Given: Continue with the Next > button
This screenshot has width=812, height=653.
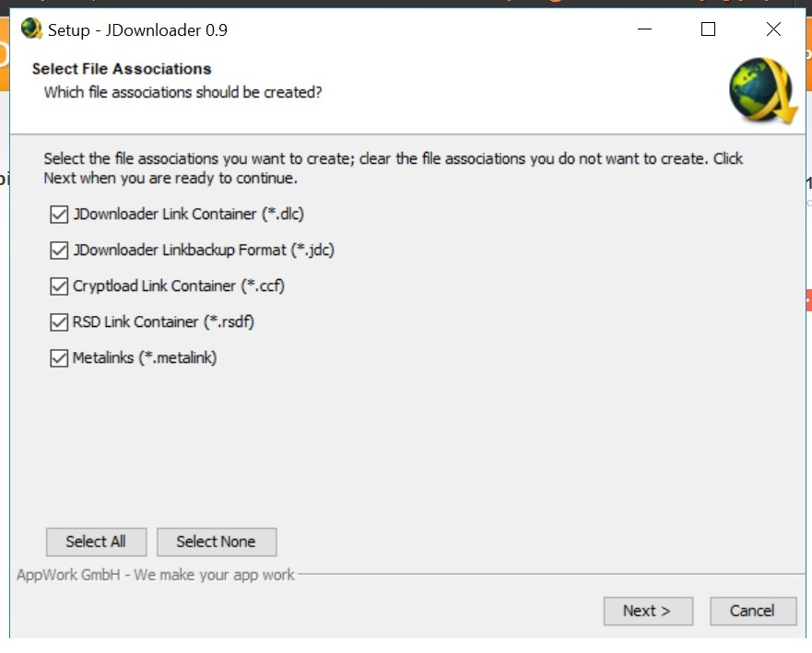Looking at the screenshot, I should pos(648,611).
